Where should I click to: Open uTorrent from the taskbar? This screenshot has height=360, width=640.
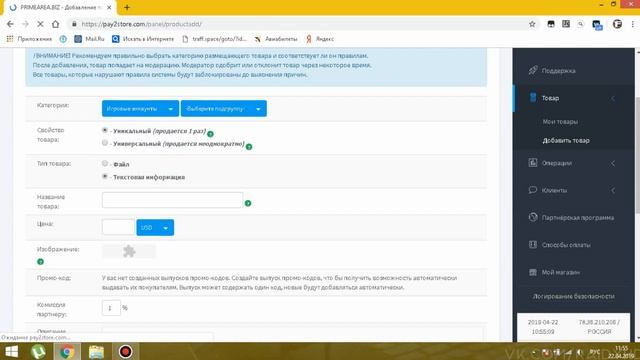coord(38,351)
